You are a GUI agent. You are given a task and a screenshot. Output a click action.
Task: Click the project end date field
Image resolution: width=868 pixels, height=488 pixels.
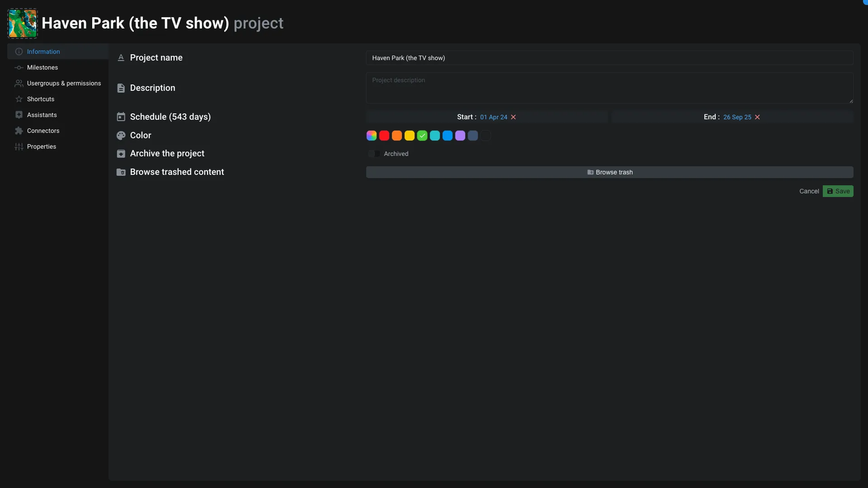pyautogui.click(x=737, y=117)
